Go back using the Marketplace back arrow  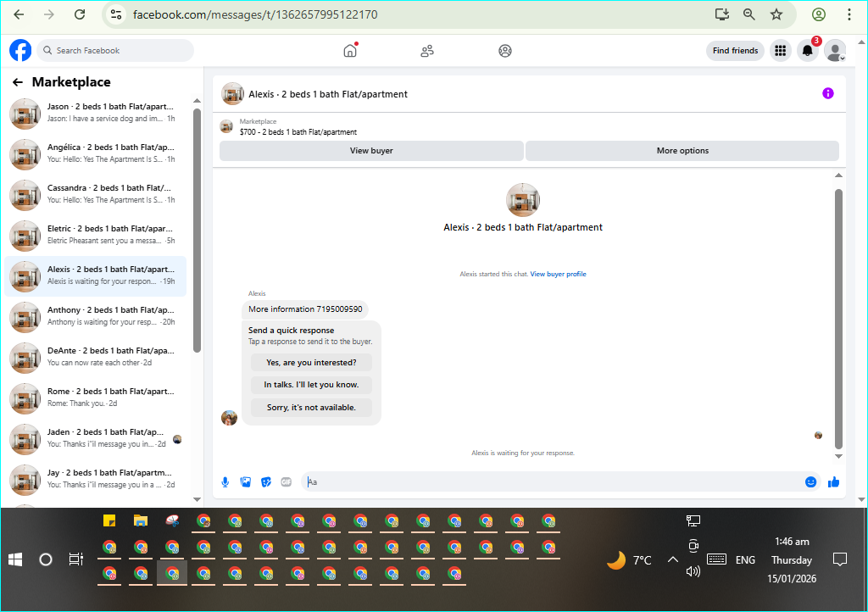pyautogui.click(x=18, y=82)
